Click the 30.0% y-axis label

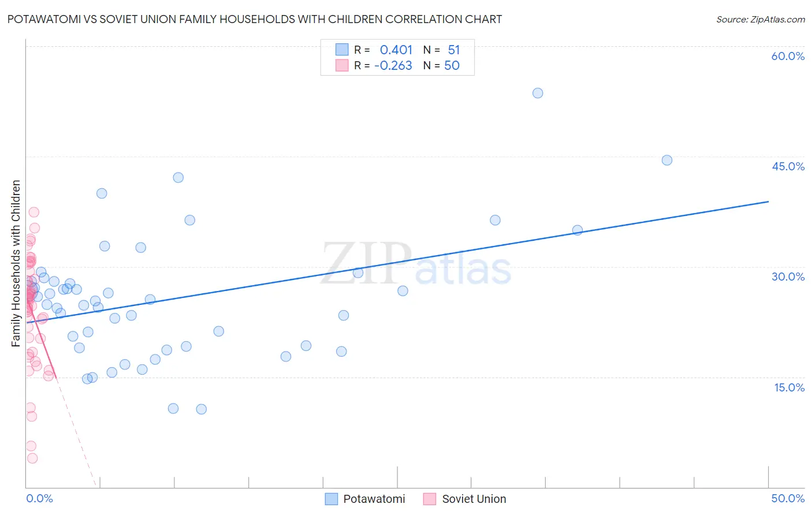point(788,277)
